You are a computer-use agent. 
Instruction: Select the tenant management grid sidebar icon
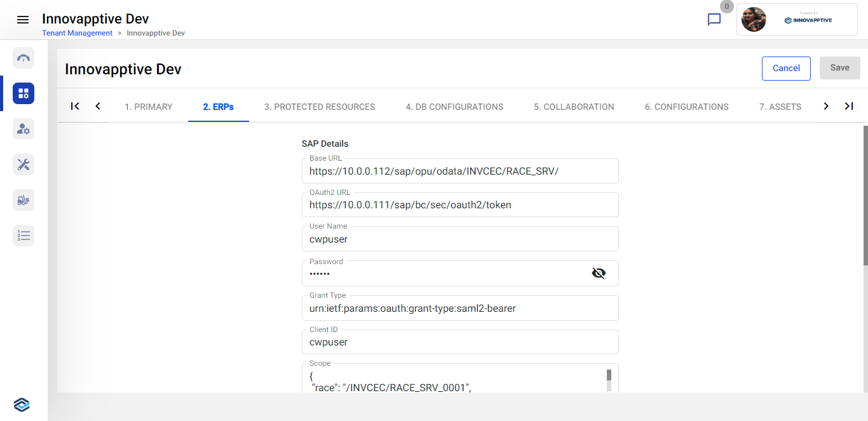[x=24, y=93]
